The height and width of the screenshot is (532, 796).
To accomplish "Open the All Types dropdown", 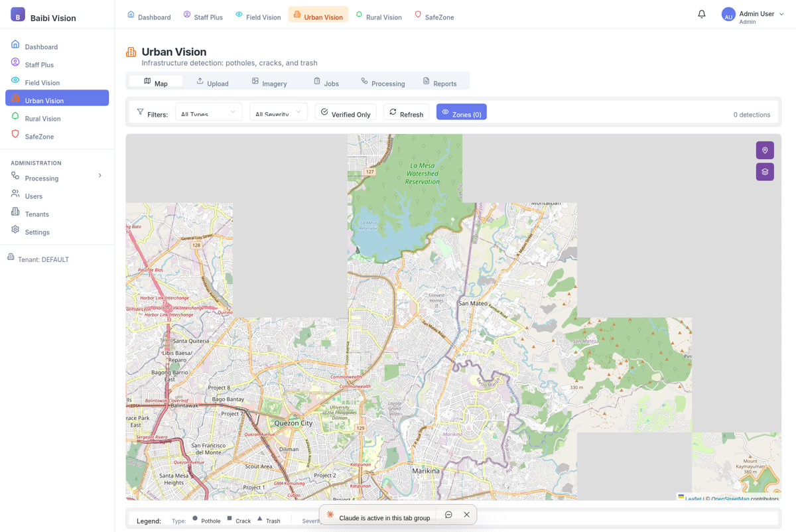I will (208, 112).
